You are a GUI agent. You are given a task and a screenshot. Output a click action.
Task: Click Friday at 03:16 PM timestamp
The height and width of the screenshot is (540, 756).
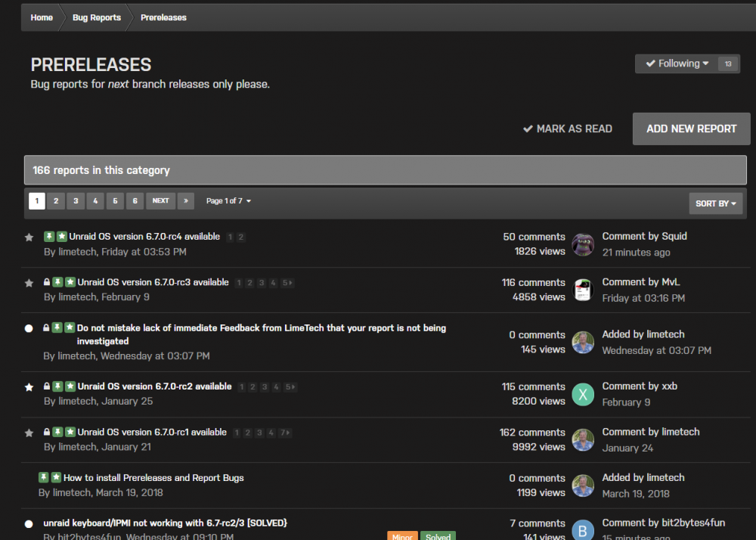643,298
